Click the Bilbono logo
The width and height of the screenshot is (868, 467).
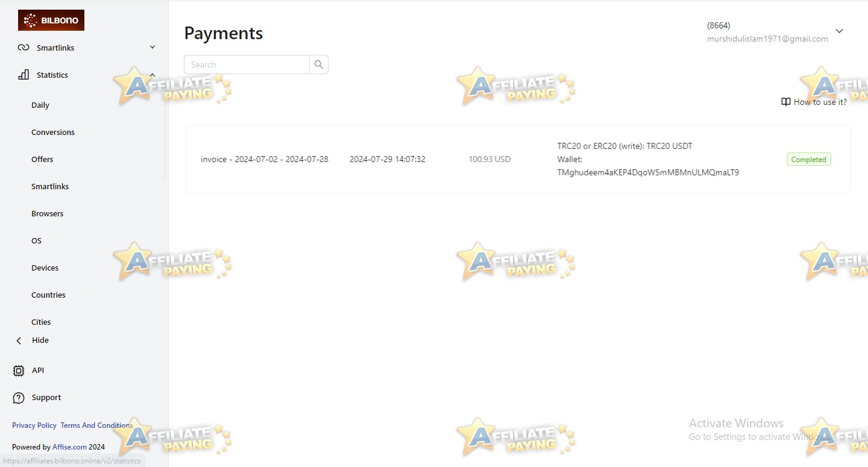(x=51, y=20)
